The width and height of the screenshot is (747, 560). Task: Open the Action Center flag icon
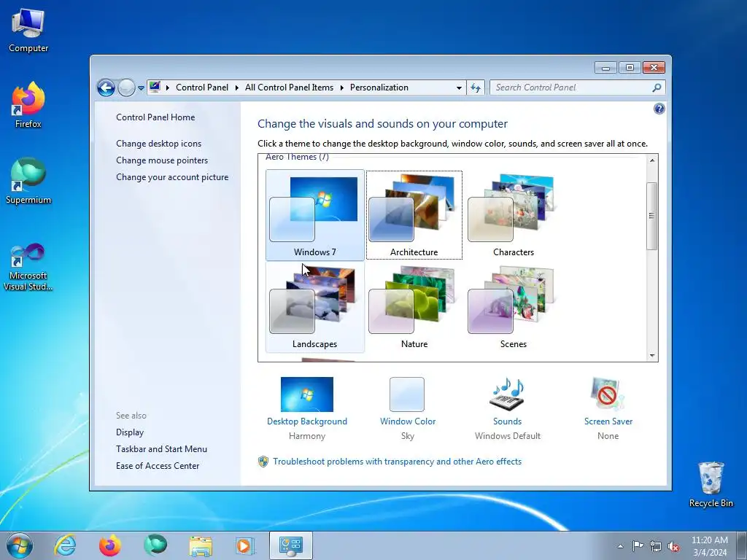(x=638, y=546)
